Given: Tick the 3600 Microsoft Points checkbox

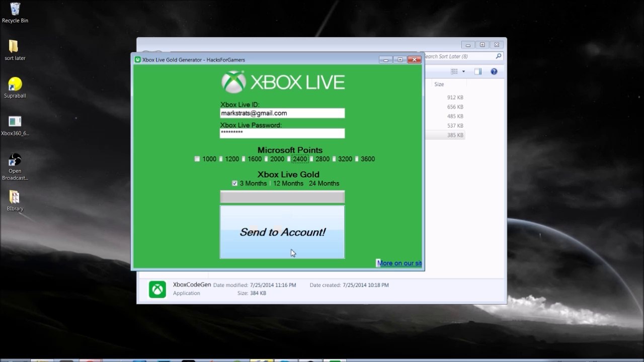Looking at the screenshot, I should pyautogui.click(x=357, y=159).
